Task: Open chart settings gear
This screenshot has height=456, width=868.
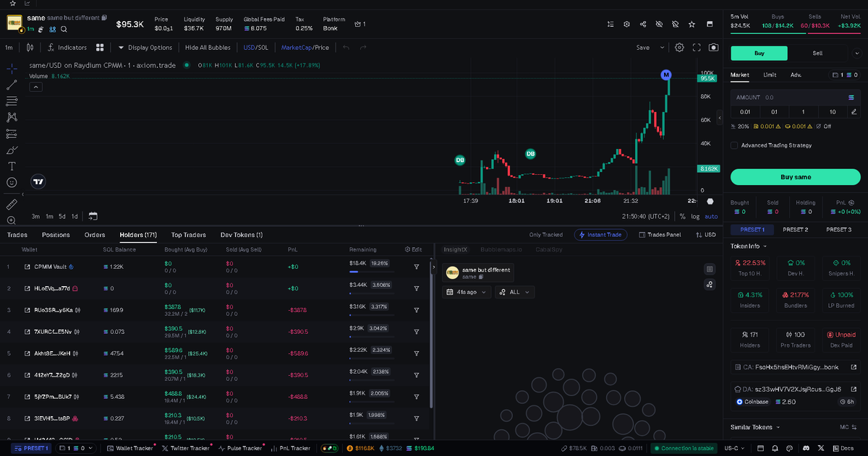Action: [680, 48]
